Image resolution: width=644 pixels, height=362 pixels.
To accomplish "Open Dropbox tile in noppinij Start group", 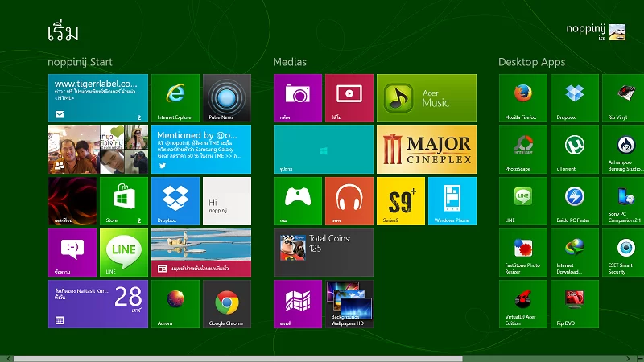I will pyautogui.click(x=175, y=201).
